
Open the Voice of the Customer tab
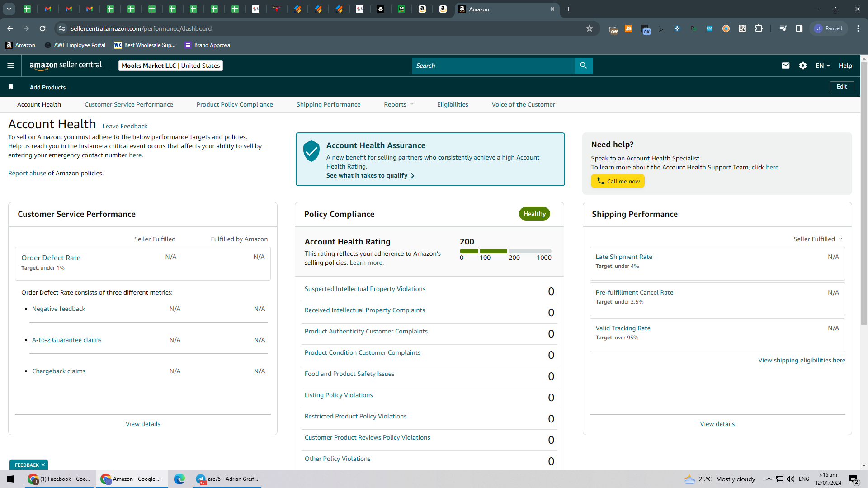(x=524, y=104)
